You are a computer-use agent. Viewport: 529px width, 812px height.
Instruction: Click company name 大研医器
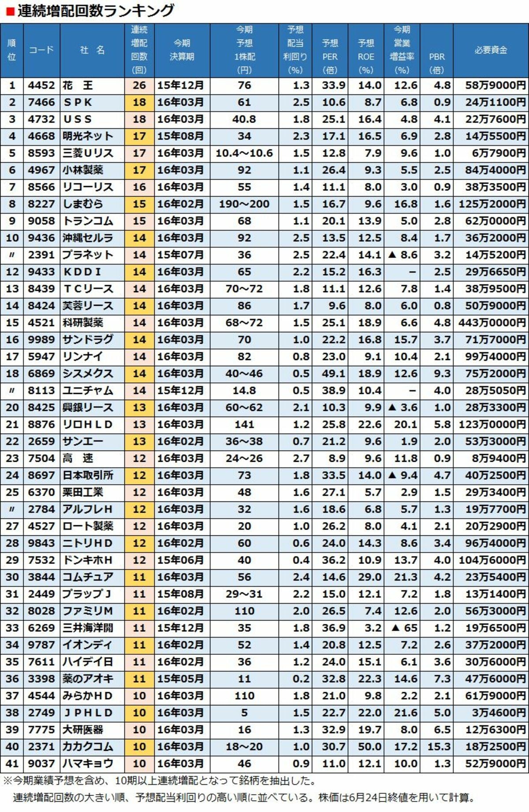pos(83,730)
